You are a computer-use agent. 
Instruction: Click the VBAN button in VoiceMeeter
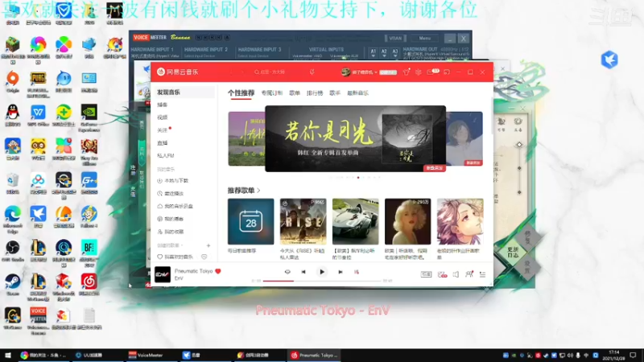coord(395,38)
